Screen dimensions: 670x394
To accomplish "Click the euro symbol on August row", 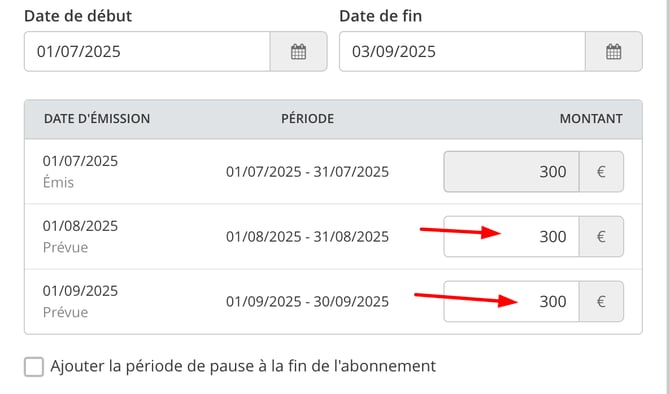I will (x=601, y=237).
